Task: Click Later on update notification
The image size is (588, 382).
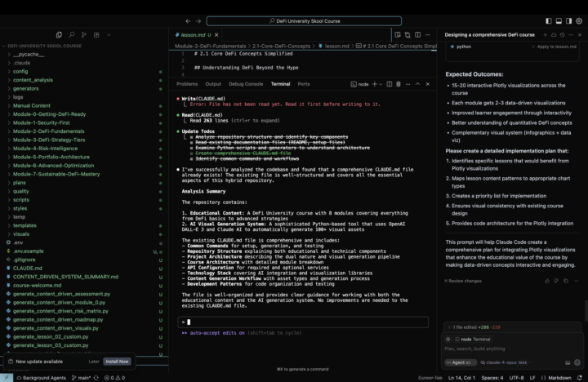Action: click(x=94, y=362)
